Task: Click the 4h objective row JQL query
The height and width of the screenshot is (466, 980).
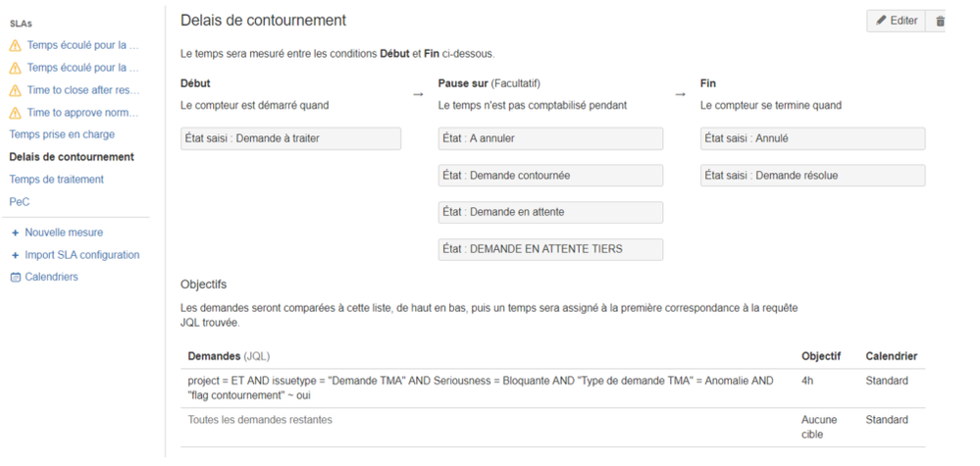Action: [481, 388]
